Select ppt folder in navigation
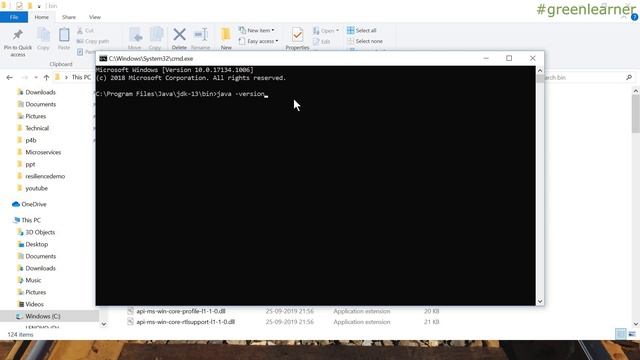Image resolution: width=640 pixels, height=360 pixels. (x=30, y=164)
